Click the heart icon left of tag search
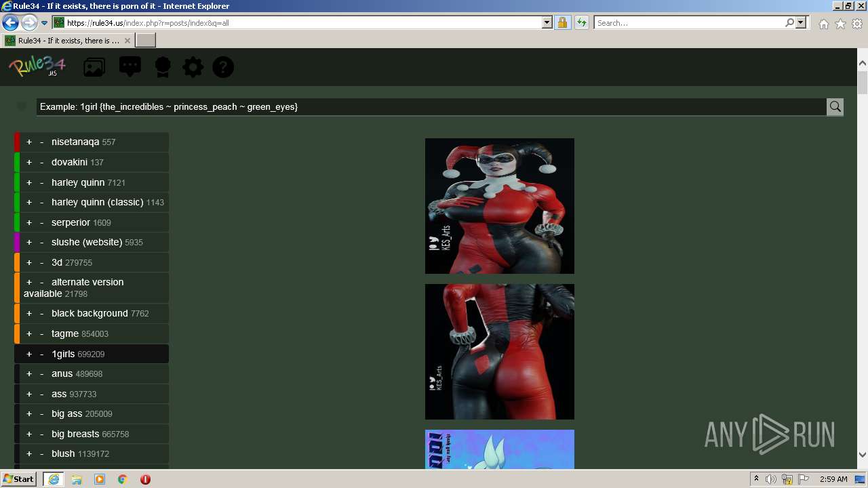This screenshot has width=868, height=488. coord(22,106)
